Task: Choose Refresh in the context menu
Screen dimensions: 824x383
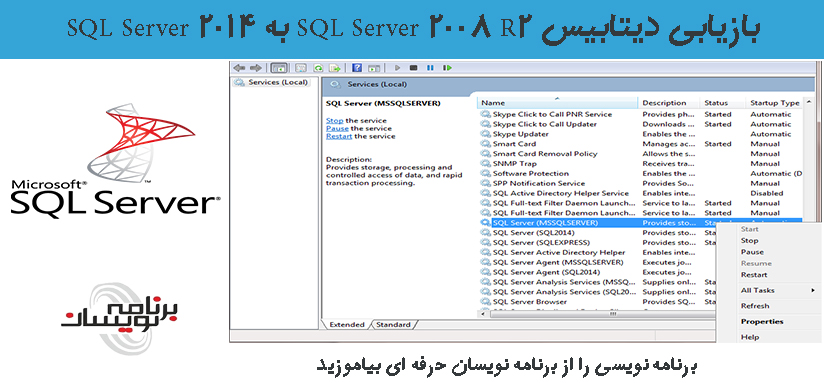Action: [755, 306]
